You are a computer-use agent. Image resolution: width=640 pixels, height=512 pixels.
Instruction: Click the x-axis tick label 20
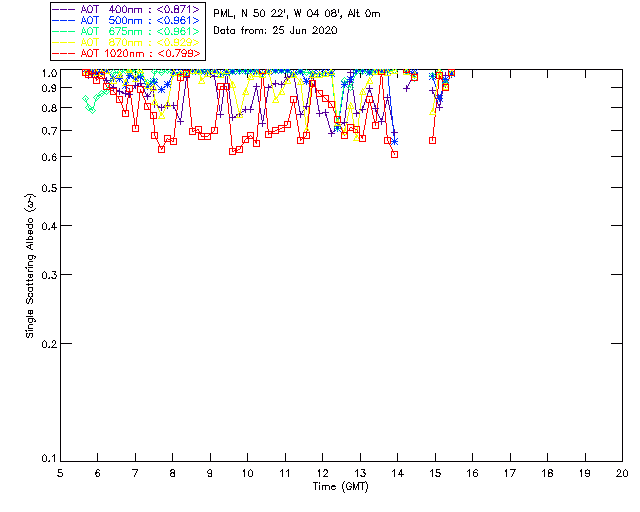point(622,473)
